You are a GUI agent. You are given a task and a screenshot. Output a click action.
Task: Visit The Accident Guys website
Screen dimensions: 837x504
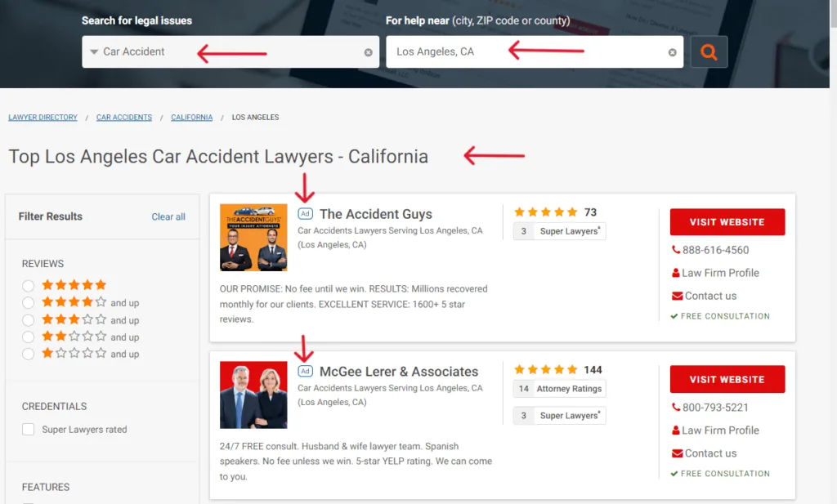pyautogui.click(x=727, y=222)
